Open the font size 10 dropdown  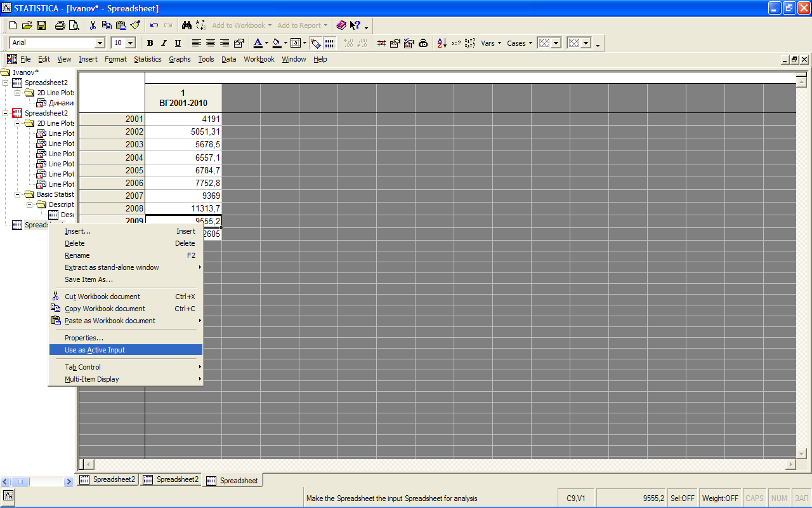131,43
